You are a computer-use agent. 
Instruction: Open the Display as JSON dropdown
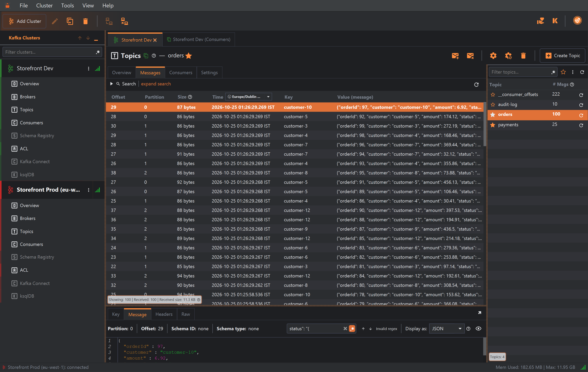click(x=446, y=328)
